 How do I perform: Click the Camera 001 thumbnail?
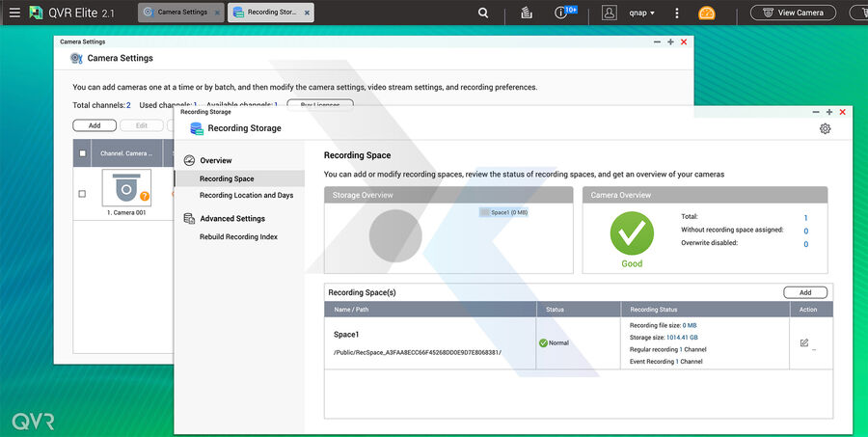pyautogui.click(x=126, y=188)
